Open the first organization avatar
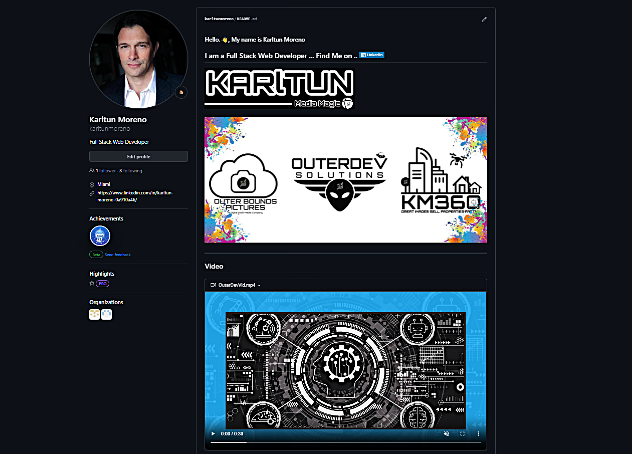Screen dimensions: 632x454 click(94, 314)
